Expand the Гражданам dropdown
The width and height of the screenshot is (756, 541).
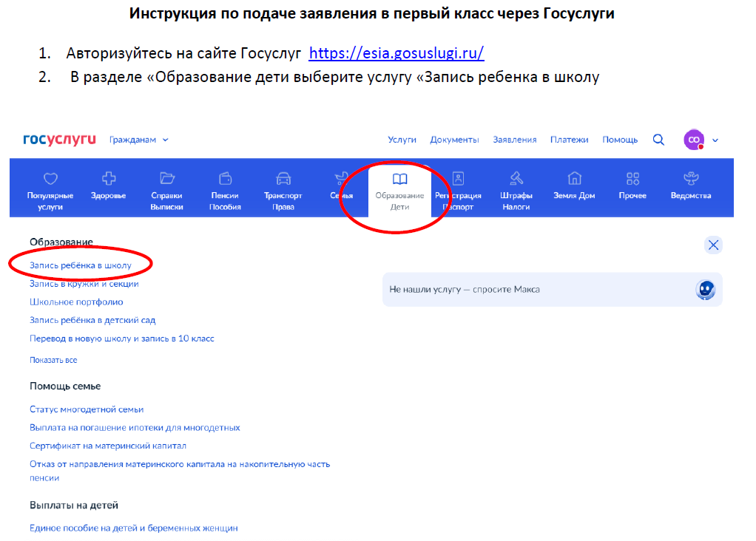pos(139,140)
